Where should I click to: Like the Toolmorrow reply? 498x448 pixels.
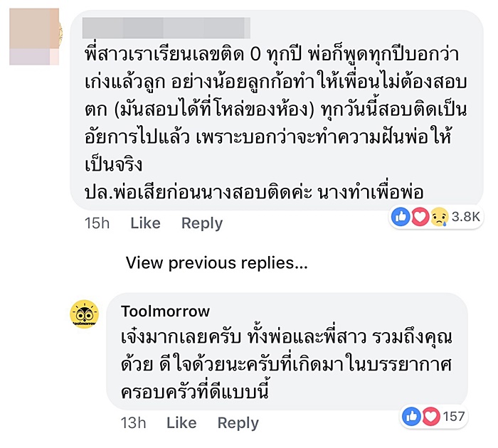(x=181, y=423)
